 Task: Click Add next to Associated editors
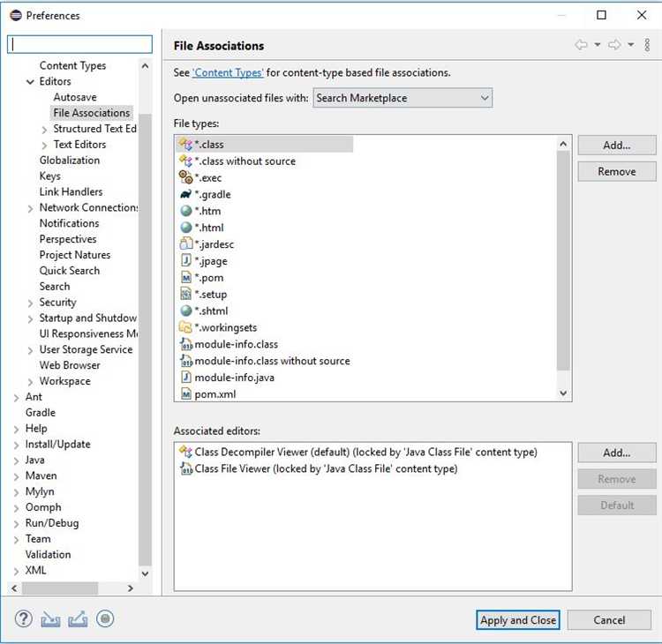tap(616, 453)
